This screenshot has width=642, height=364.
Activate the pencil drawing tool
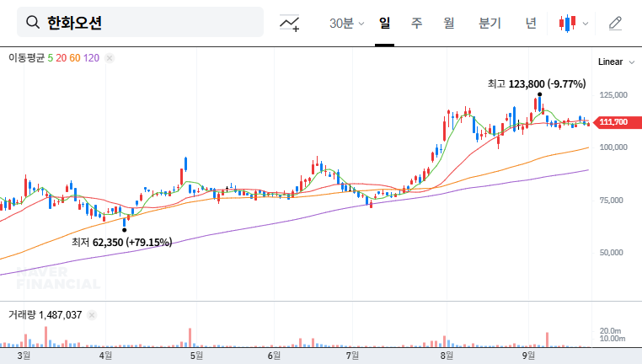tap(615, 24)
